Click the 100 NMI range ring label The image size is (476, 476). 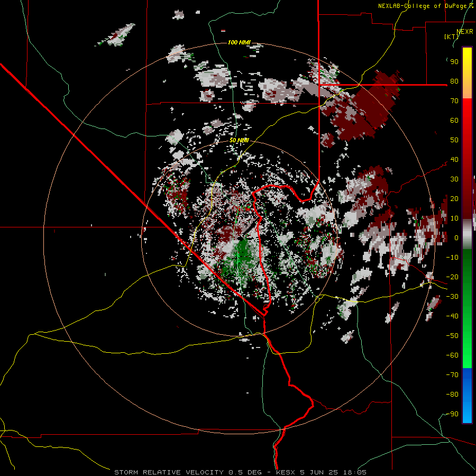239,42
